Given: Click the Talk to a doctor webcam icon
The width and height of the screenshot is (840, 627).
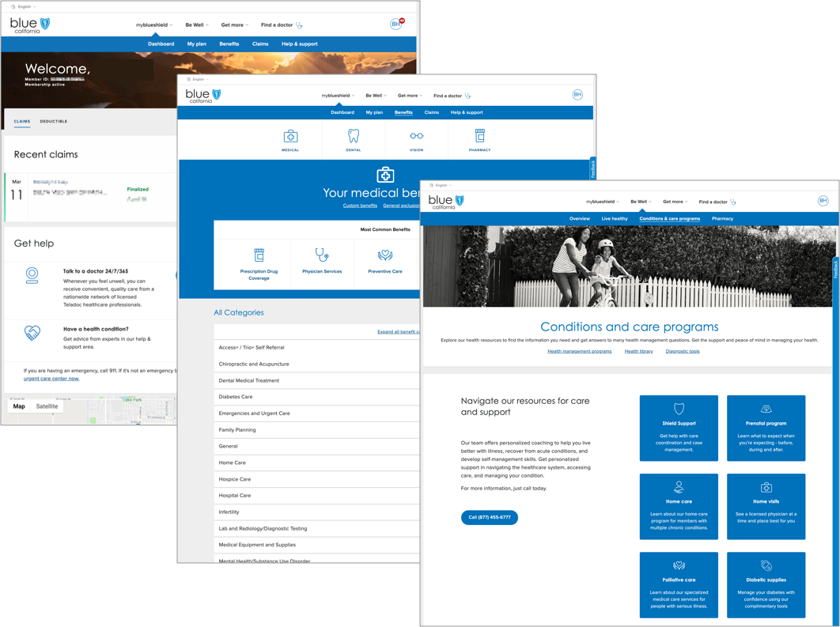Looking at the screenshot, I should tap(32, 275).
